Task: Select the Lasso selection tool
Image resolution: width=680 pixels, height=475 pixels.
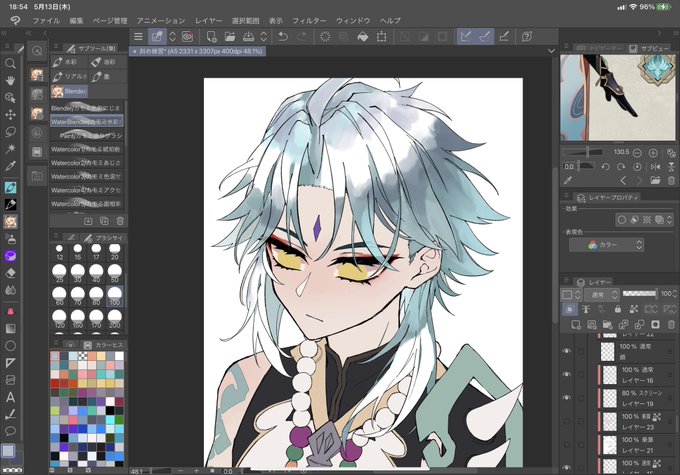Action: (10, 131)
